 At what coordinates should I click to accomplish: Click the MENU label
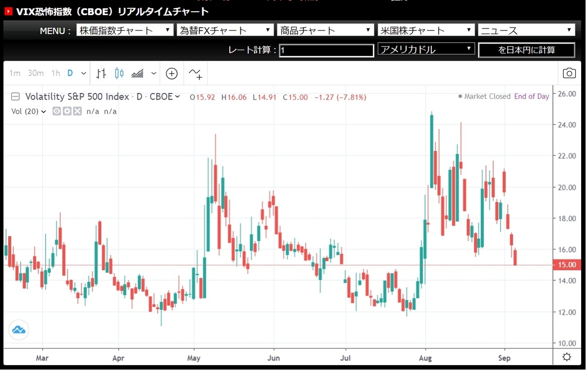tap(55, 31)
